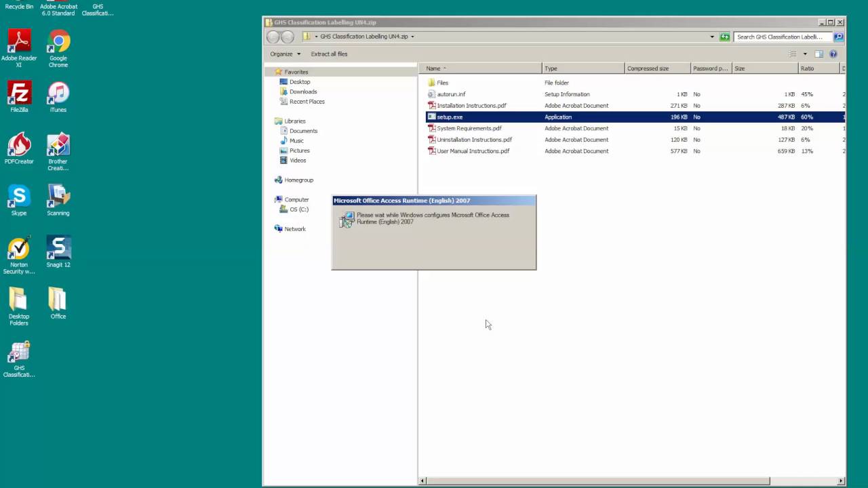868x488 pixels.
Task: Sort by the Type column header
Action: 583,68
